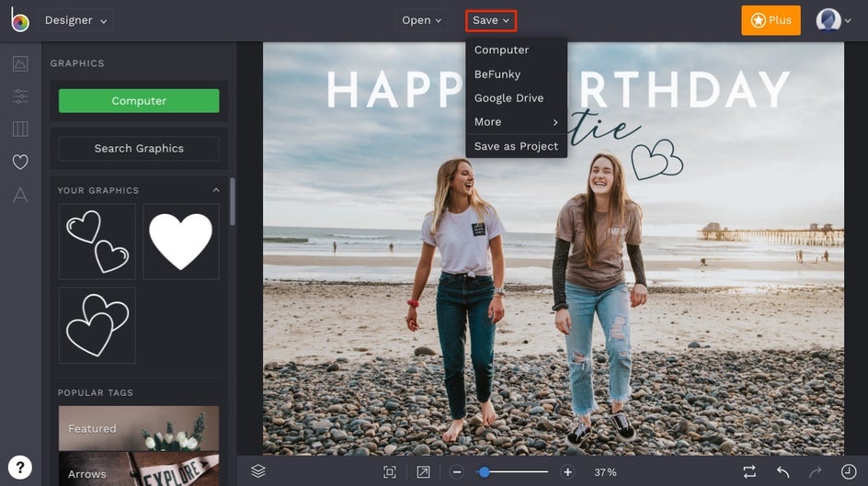The image size is (868, 486).
Task: Zoom in with the plus icon
Action: 567,472
